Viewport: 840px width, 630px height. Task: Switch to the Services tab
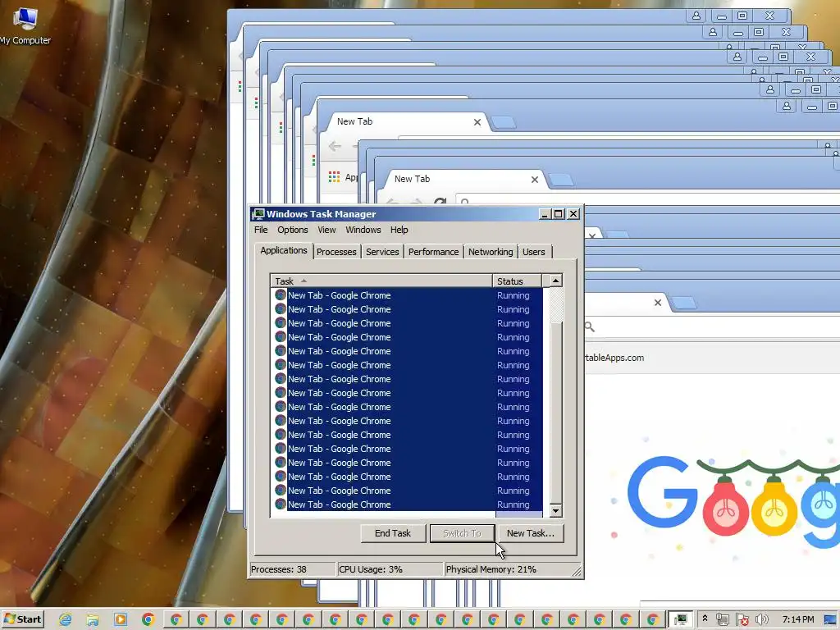click(x=382, y=252)
